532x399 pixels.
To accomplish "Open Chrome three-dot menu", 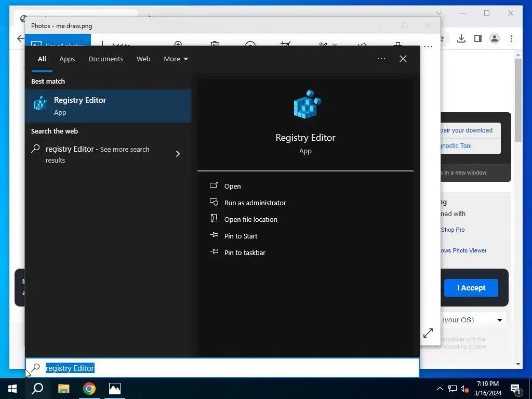I will coord(511,38).
